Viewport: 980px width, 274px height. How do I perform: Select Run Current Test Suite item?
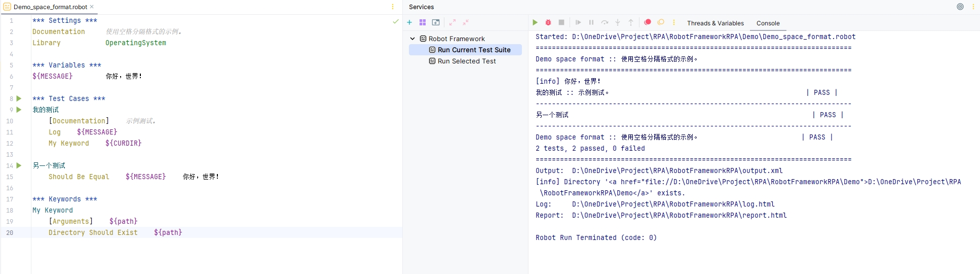[465, 50]
